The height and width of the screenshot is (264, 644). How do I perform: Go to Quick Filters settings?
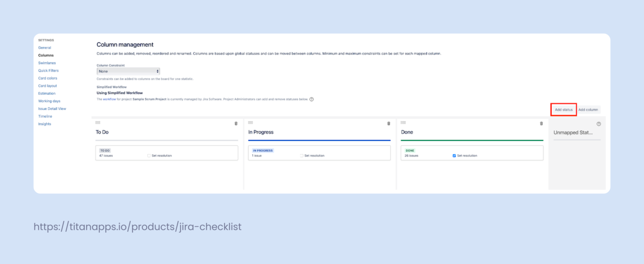(47, 70)
